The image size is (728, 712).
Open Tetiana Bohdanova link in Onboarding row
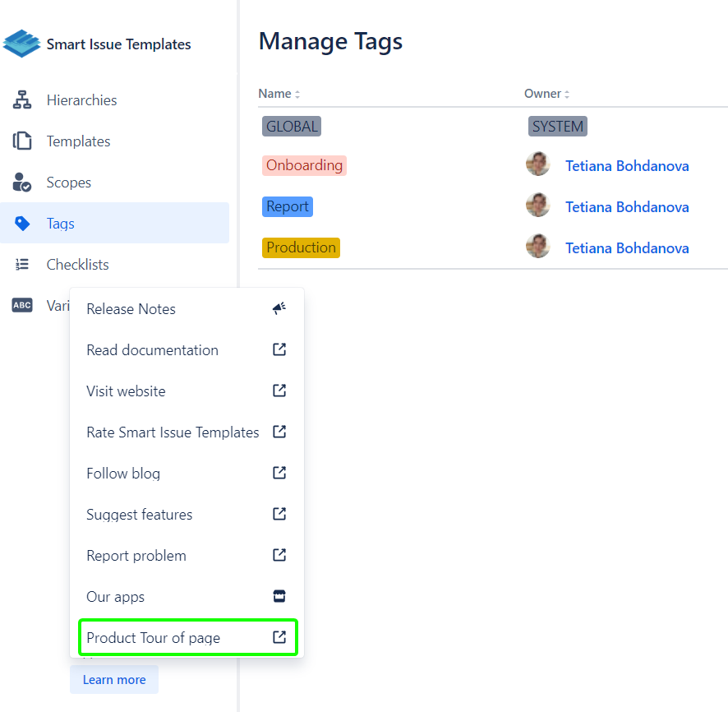pos(627,166)
